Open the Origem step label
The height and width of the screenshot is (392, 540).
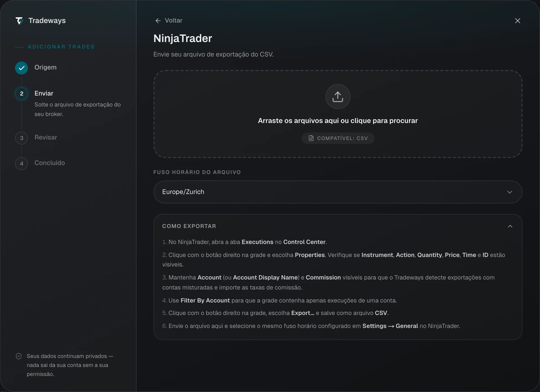46,67
